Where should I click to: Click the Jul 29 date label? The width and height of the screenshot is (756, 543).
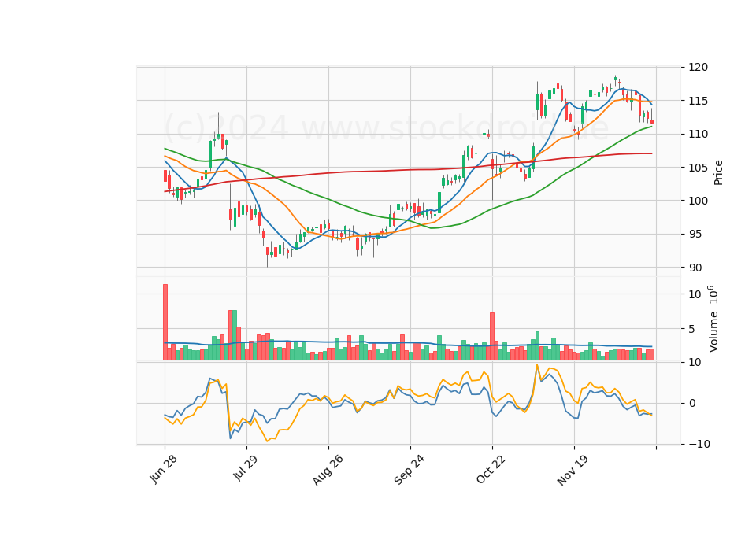246,467
